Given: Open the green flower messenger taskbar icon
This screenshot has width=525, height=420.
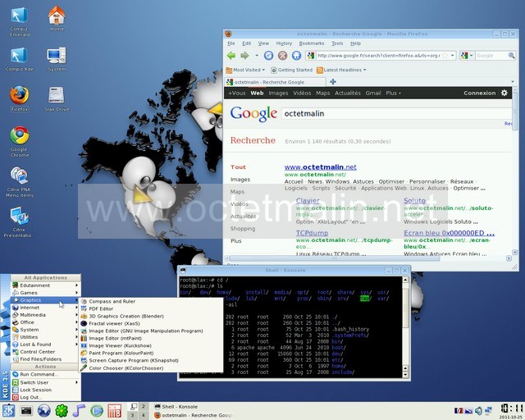Looking at the screenshot, I should 62,411.
